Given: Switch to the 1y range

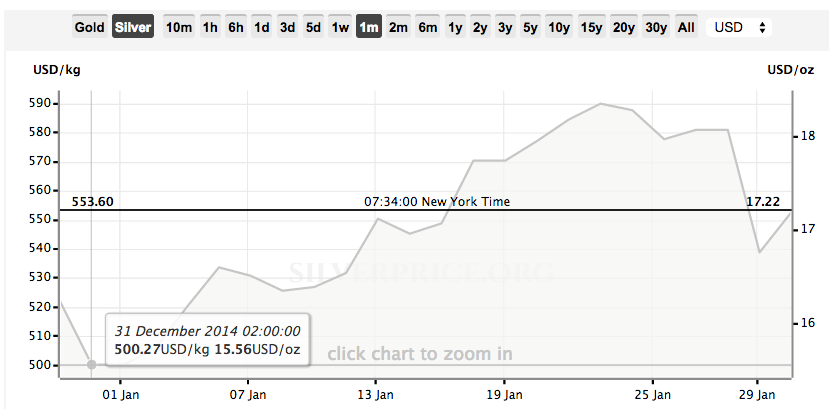Looking at the screenshot, I should (x=455, y=26).
